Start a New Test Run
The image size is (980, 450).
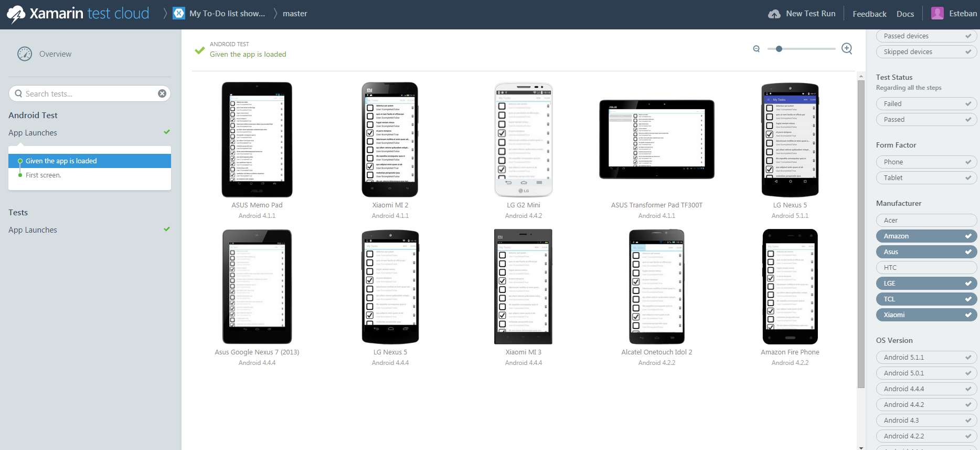tap(811, 14)
